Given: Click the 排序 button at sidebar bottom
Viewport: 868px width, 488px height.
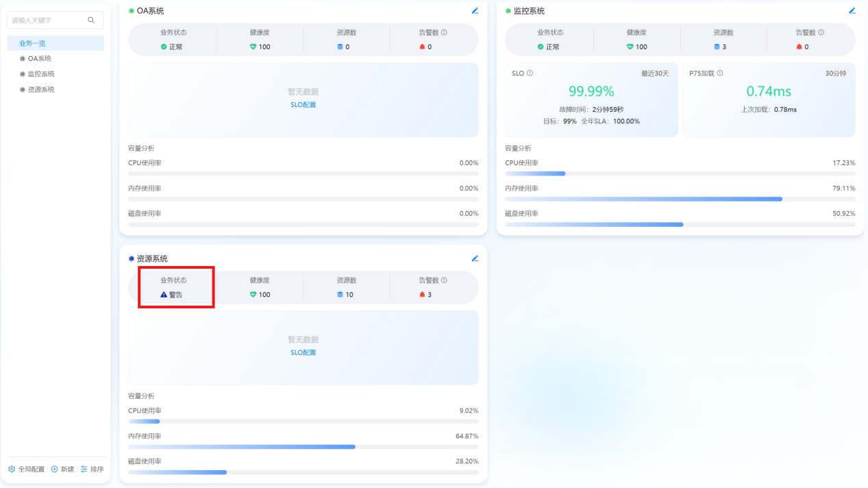Looking at the screenshot, I should [x=92, y=469].
